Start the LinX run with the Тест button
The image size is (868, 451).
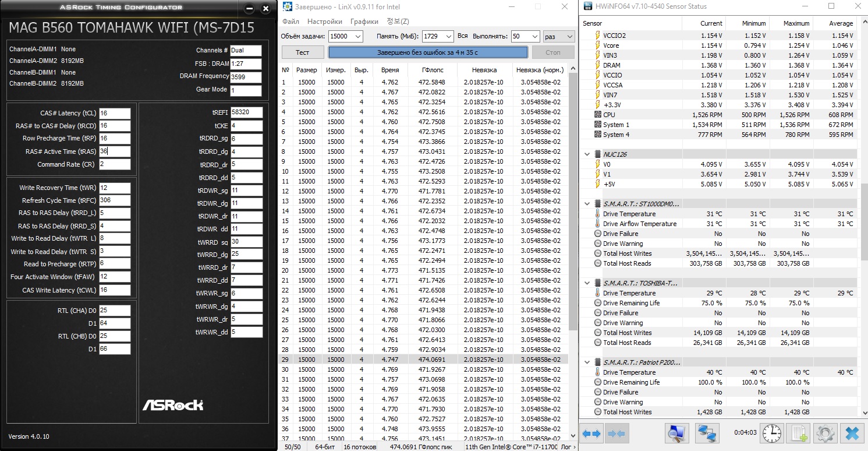(303, 52)
